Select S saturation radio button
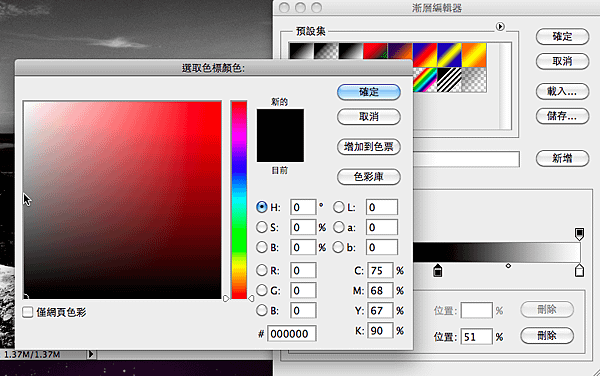 (x=262, y=227)
